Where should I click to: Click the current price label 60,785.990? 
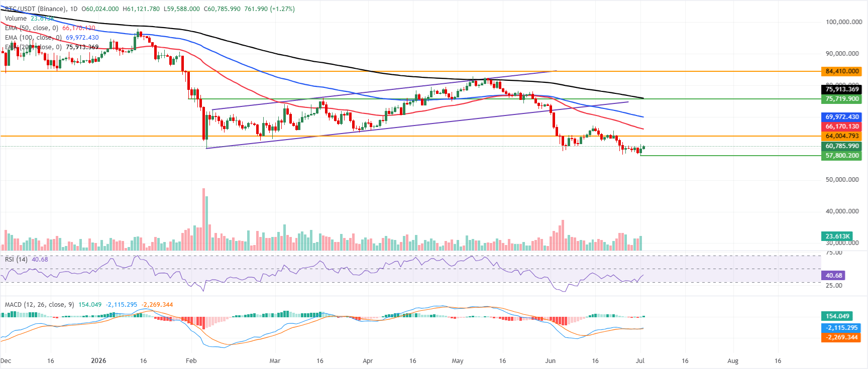coord(842,146)
